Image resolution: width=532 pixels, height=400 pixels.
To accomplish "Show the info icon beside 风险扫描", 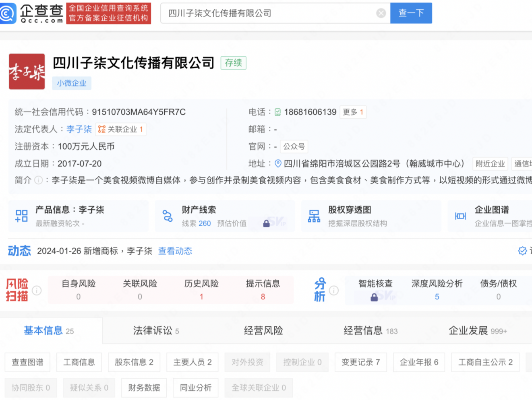I will [37, 290].
